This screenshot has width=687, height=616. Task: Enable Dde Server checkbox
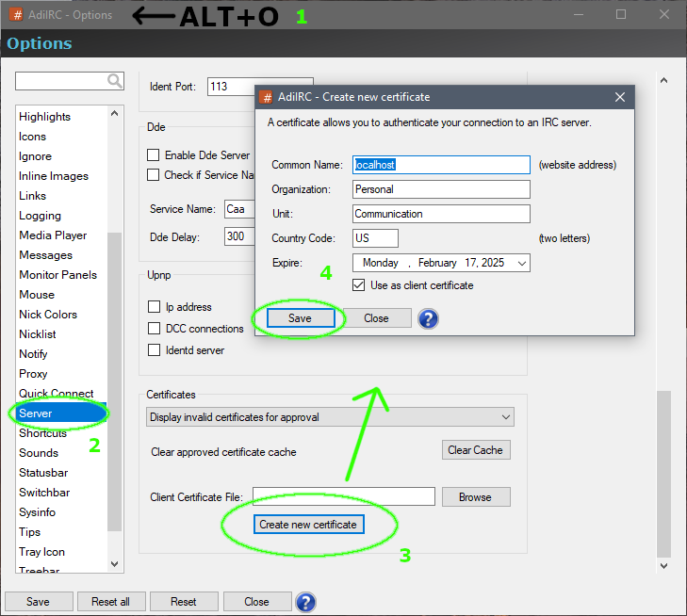[x=153, y=155]
